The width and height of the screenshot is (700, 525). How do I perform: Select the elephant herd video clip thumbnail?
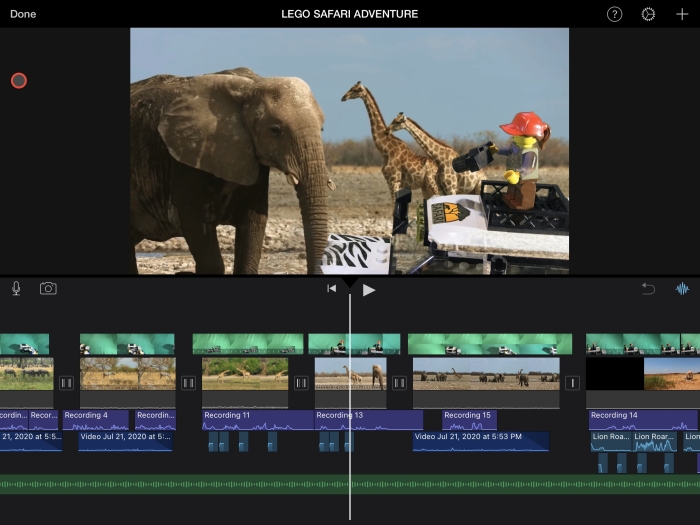pyautogui.click(x=485, y=373)
